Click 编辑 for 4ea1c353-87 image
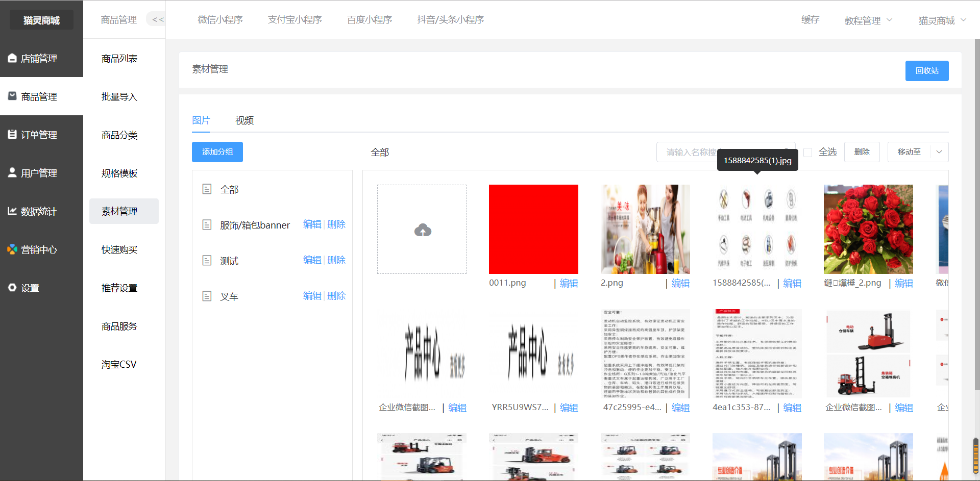This screenshot has width=980, height=481. coord(792,408)
